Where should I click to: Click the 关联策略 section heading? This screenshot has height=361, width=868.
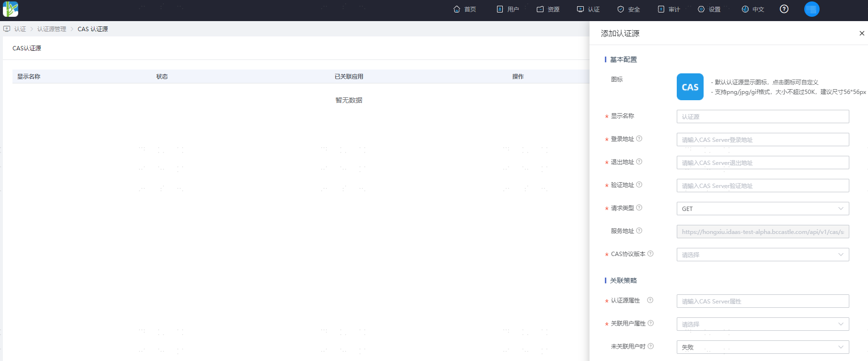pyautogui.click(x=624, y=280)
